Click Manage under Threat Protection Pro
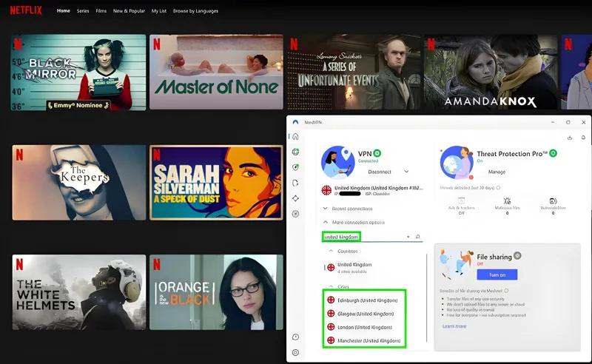The height and width of the screenshot is (364, 592). [497, 172]
